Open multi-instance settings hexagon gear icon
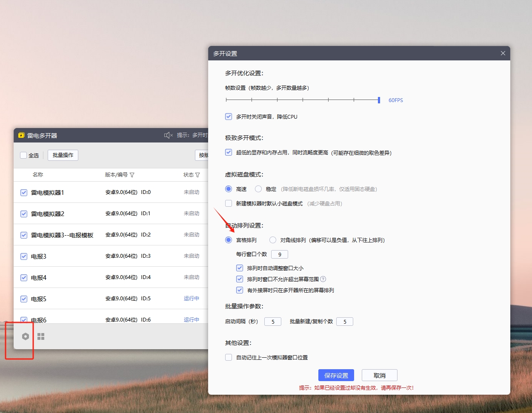Screen dimensions: 532x413 tap(26, 336)
